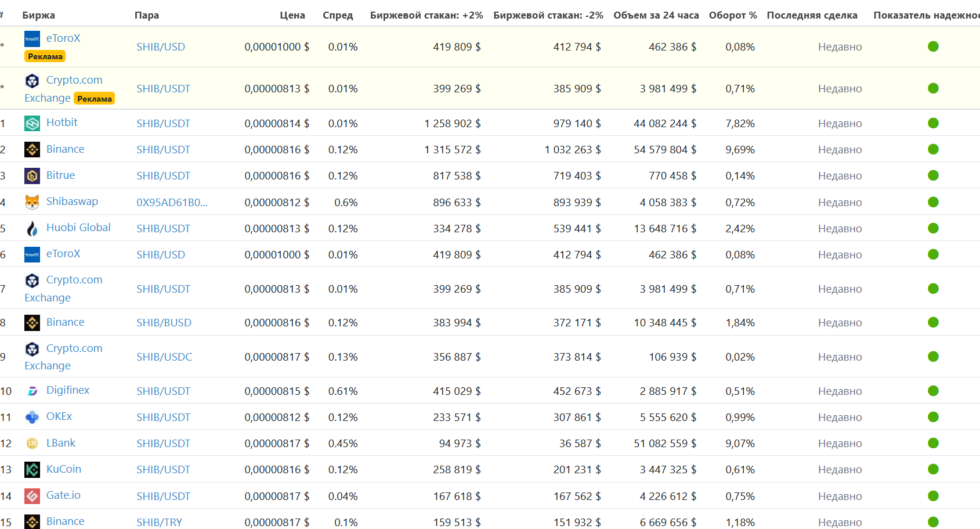The image size is (980, 529).
Task: Open the Bitrue exchange link
Action: click(60, 175)
